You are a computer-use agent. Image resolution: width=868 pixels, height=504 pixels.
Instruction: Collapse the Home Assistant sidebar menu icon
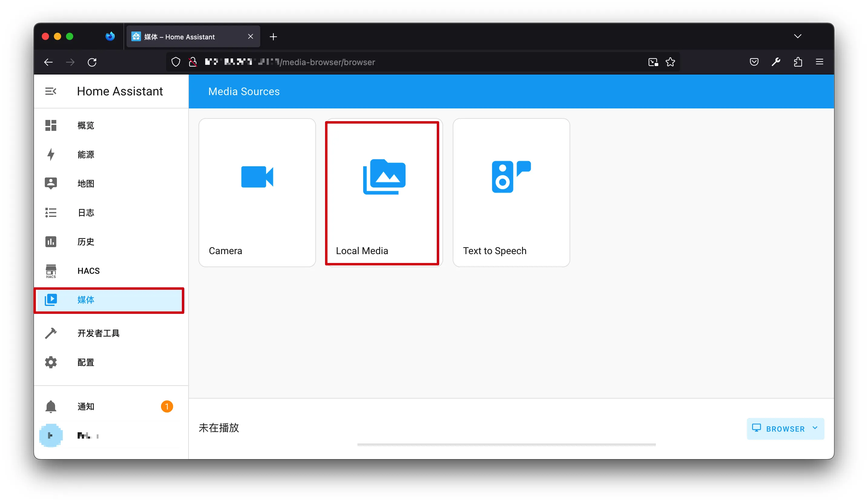coord(51,91)
